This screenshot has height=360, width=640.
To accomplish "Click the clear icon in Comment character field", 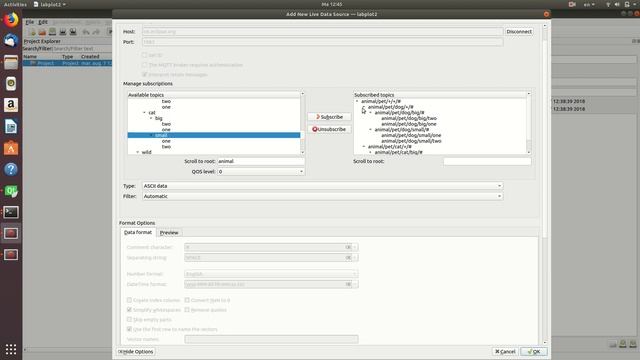I will point(348,247).
